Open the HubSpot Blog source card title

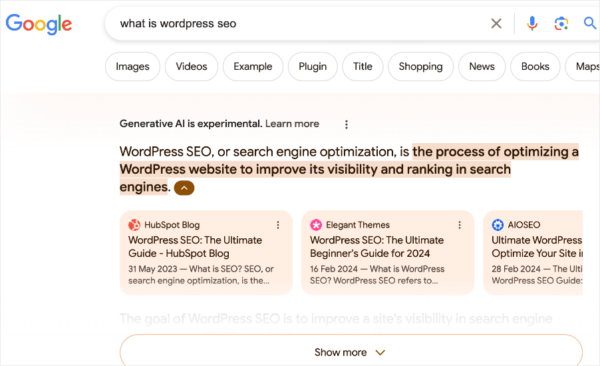coord(195,247)
